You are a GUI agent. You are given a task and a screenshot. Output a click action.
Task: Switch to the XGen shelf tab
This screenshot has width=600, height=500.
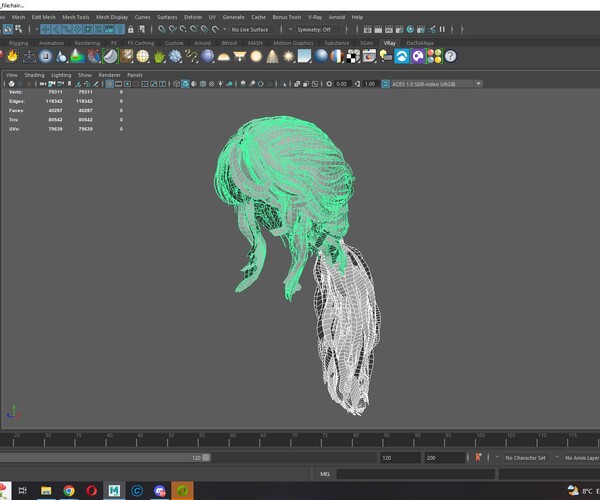pyautogui.click(x=366, y=43)
